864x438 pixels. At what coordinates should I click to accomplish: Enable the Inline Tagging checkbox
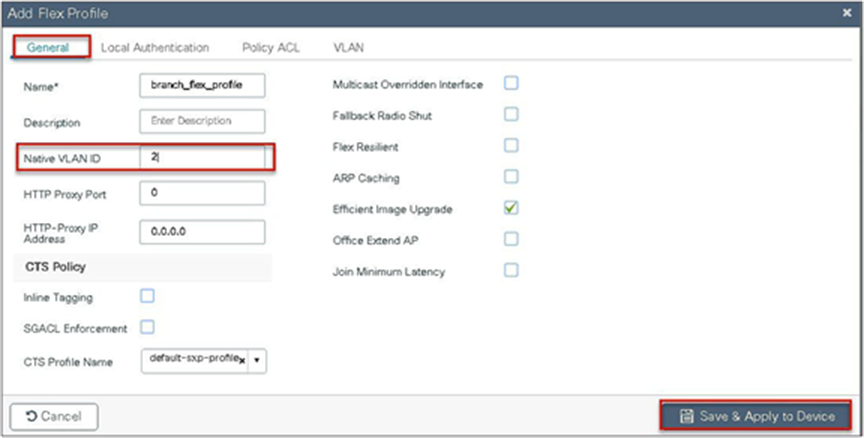(x=148, y=296)
